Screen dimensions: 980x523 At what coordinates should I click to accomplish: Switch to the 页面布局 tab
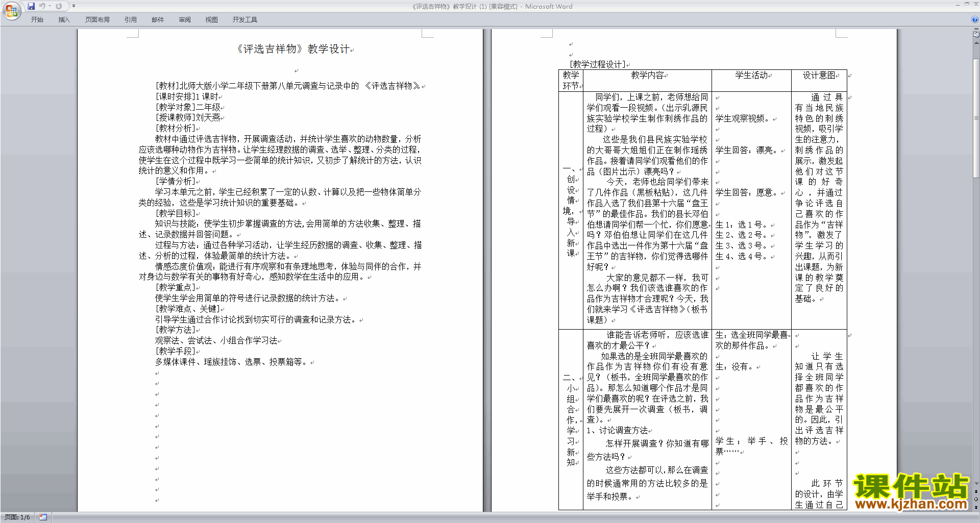pos(97,19)
